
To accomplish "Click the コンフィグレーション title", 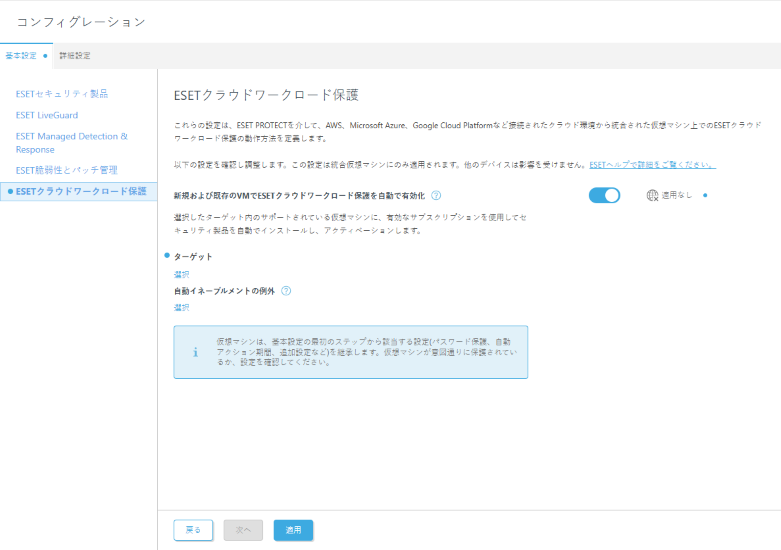I will [81, 22].
